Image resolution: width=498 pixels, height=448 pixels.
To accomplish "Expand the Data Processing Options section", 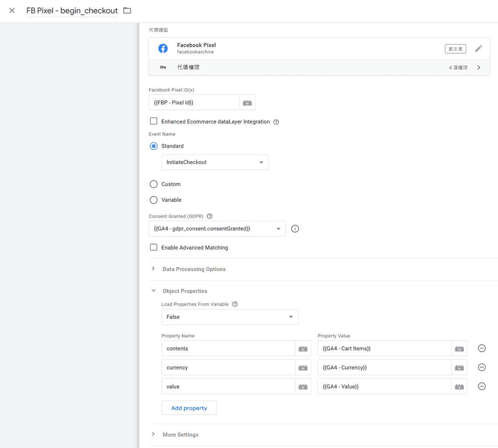I will point(194,269).
